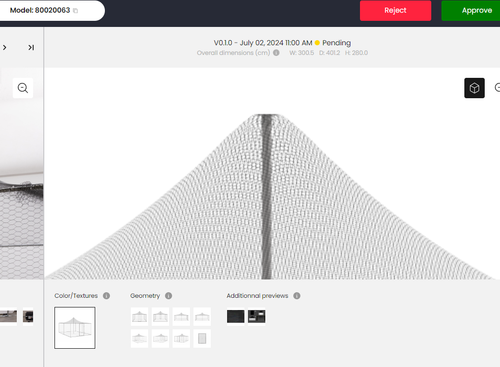
Task: Copy the model number 80020063
Action: pos(76,11)
